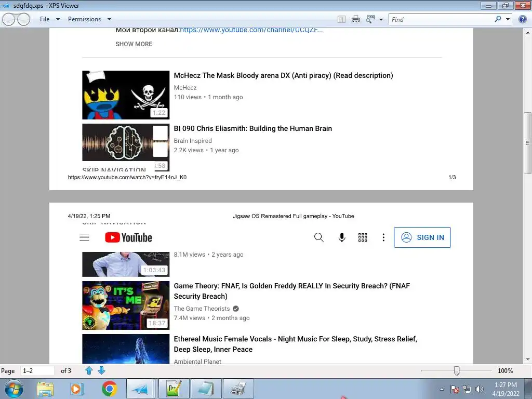
Task: Click the Brain Inspired channel name
Action: pyautogui.click(x=193, y=141)
